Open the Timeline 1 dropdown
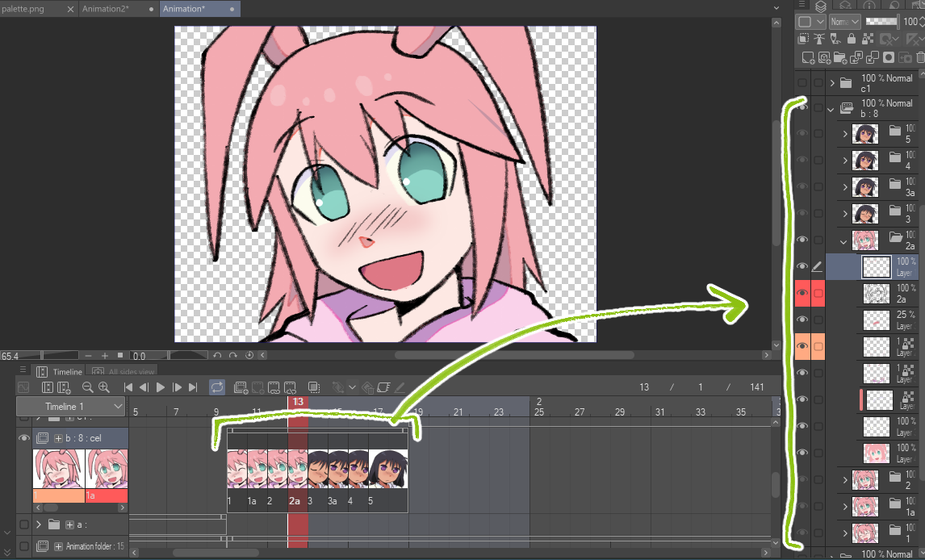925x560 pixels. 119,407
